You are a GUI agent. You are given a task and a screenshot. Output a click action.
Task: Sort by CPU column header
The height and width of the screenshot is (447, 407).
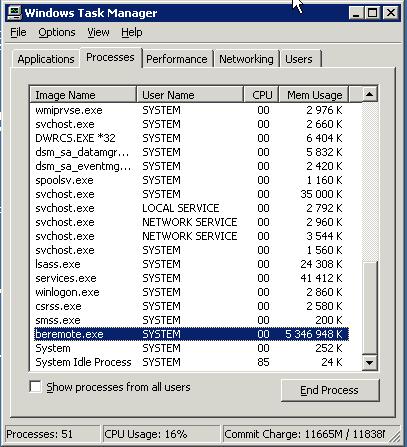(261, 95)
